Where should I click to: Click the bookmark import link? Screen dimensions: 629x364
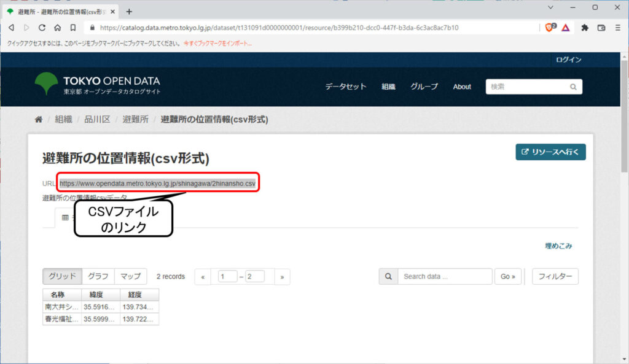[x=217, y=44]
